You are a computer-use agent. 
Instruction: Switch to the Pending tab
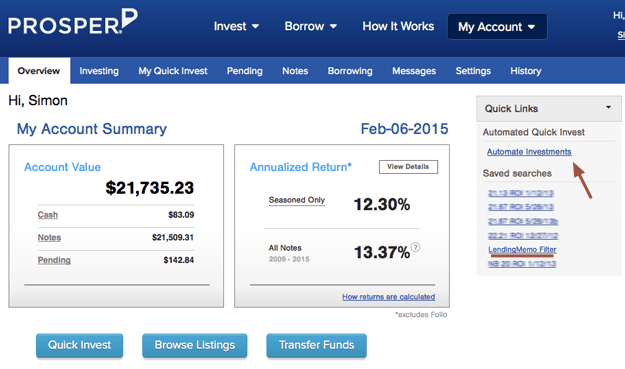[x=245, y=71]
